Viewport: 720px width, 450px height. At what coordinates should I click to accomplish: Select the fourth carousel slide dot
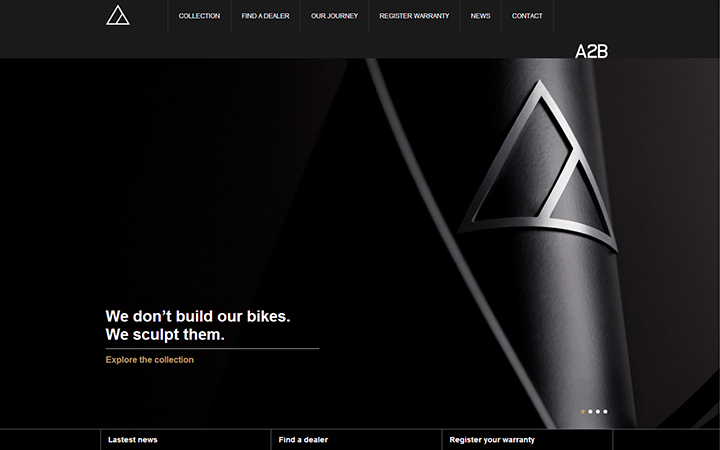[x=605, y=411]
